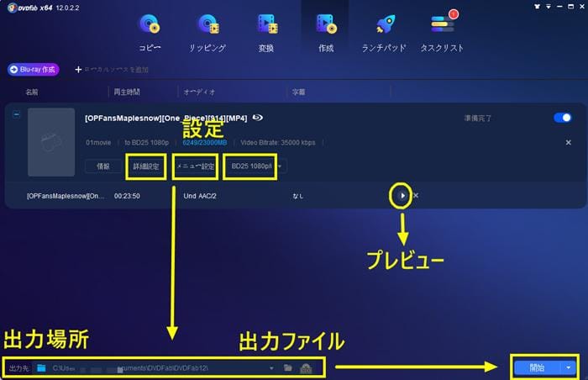588x380 pixels.
Task: Open the dropdown arrow beside 開始
Action: click(569, 367)
